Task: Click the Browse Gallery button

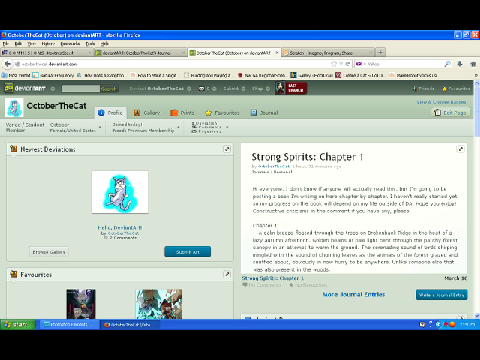Action: (49, 252)
